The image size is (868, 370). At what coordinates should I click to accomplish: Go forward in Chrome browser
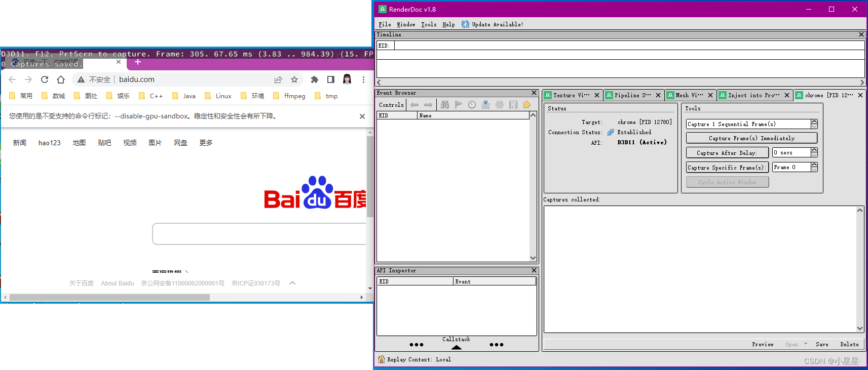[28, 79]
